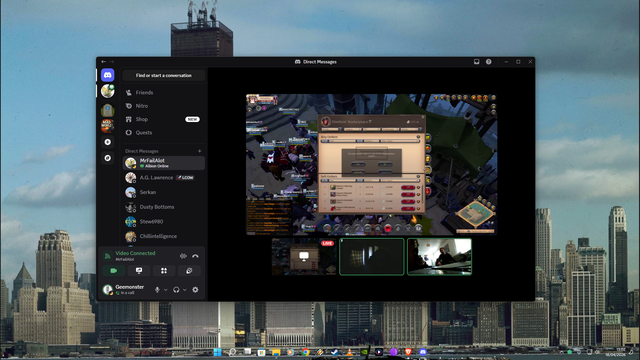Open the MrFailAlot direct message
The width and height of the screenshot is (640, 360).
164,163
